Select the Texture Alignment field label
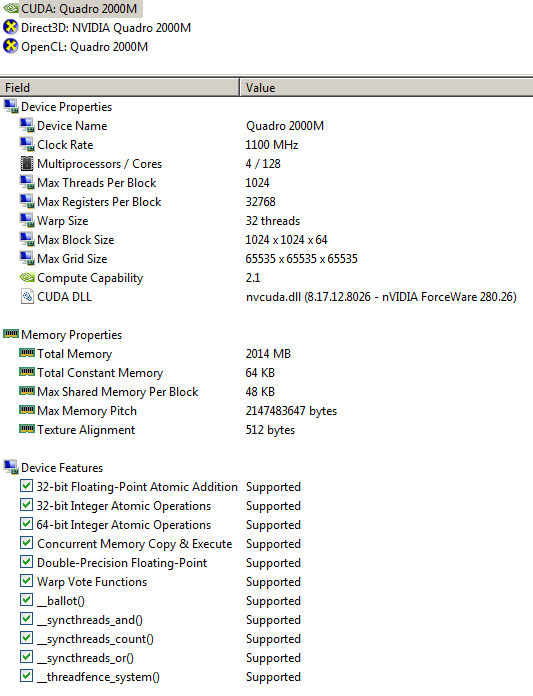 pyautogui.click(x=86, y=430)
